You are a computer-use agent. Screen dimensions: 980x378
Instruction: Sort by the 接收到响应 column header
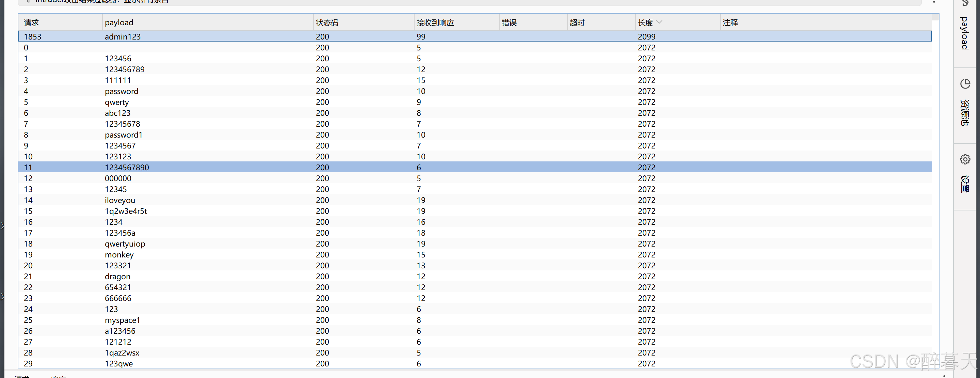click(x=435, y=22)
